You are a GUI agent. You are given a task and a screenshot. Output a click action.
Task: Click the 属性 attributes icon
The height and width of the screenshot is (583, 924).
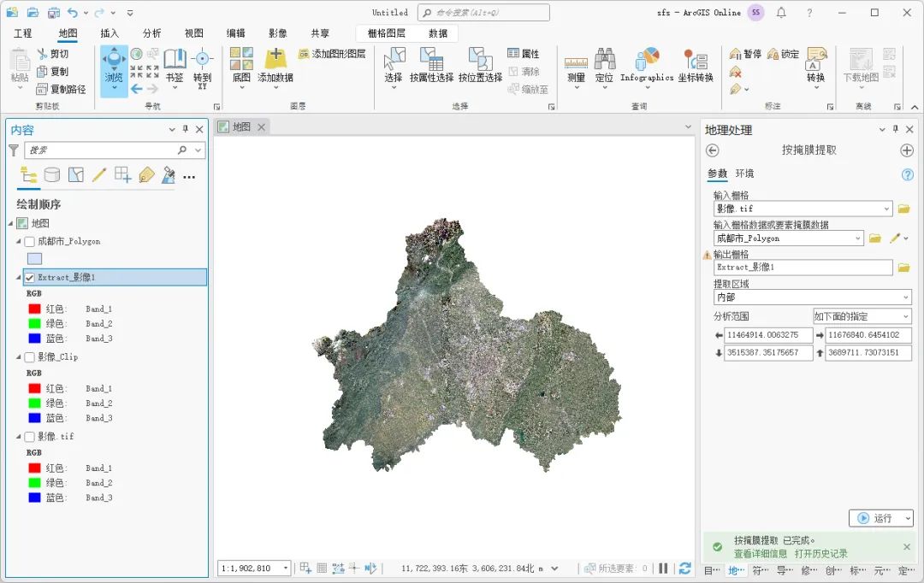[x=524, y=54]
